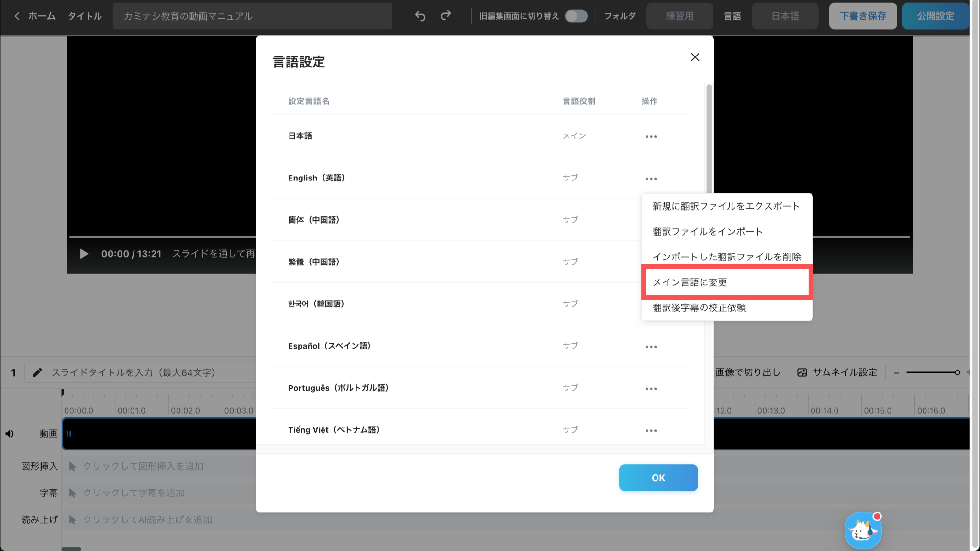Click the timeline zoom slider handle
Image resolution: width=980 pixels, height=551 pixels.
[957, 372]
